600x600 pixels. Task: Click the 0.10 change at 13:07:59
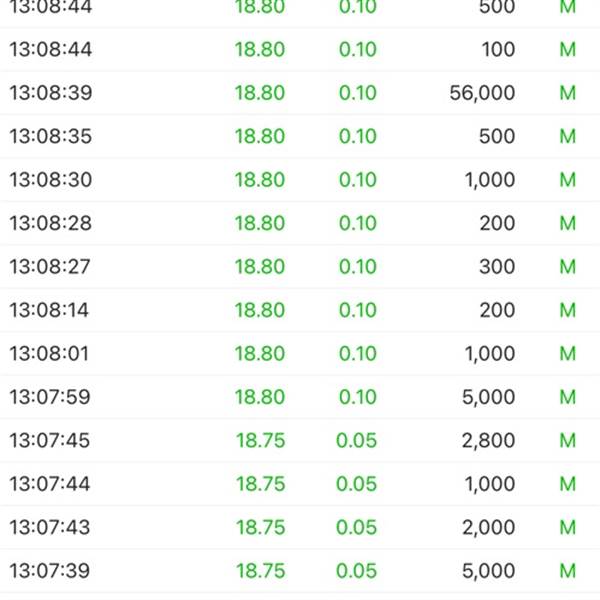(358, 396)
